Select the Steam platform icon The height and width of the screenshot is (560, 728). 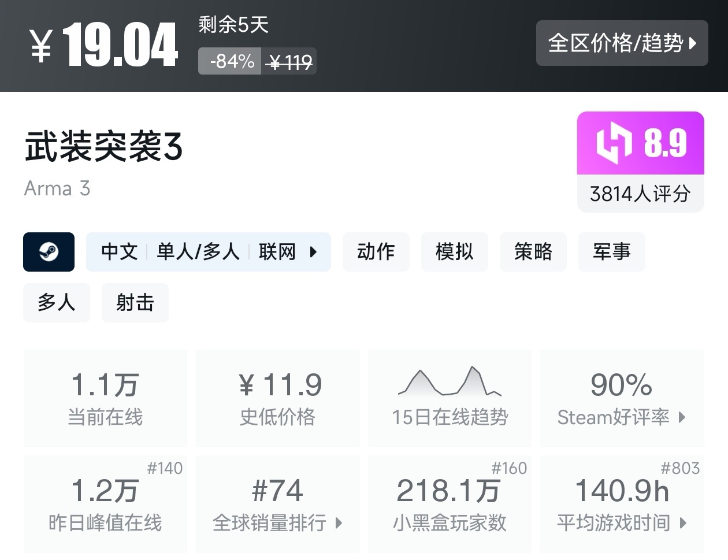pyautogui.click(x=49, y=252)
